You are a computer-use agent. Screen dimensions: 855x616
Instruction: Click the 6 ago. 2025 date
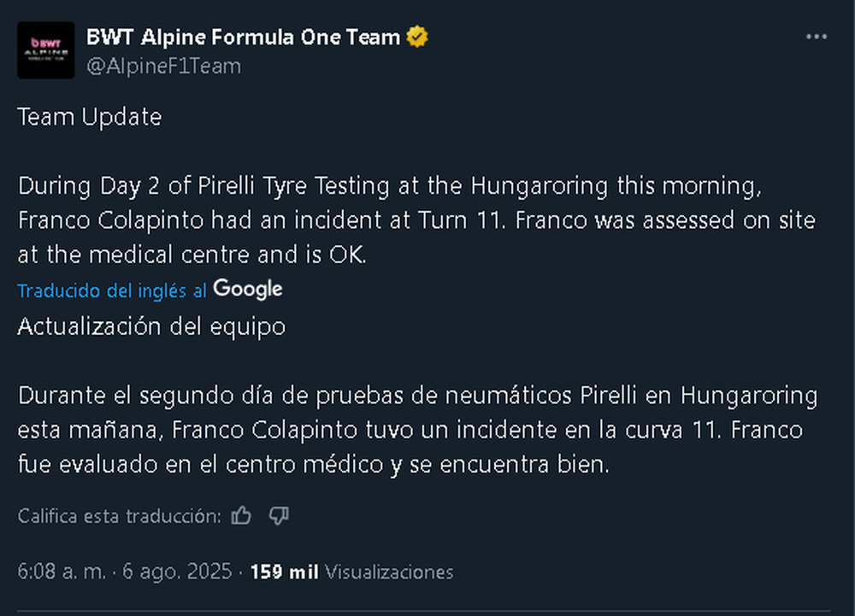[177, 572]
